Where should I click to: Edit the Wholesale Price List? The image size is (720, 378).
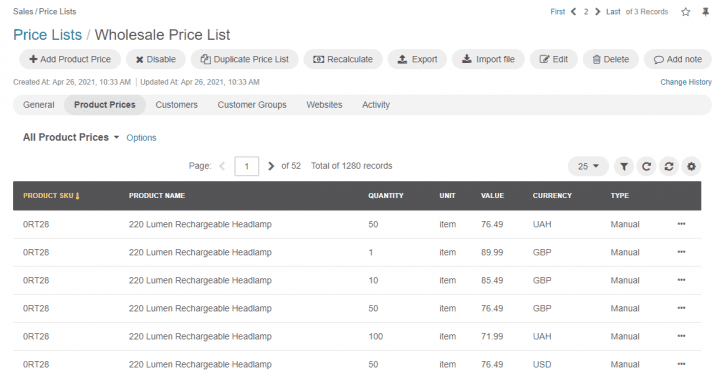tap(554, 59)
